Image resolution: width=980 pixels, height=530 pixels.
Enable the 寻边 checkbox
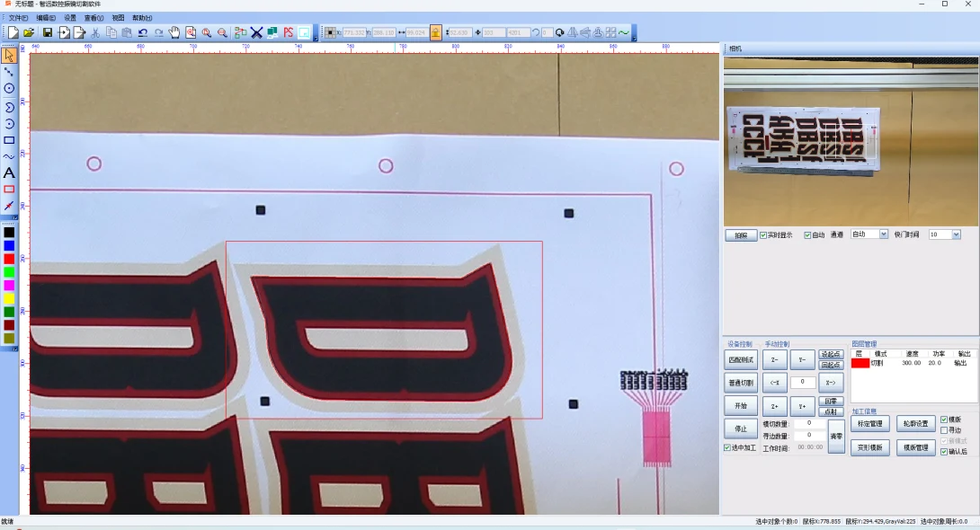click(944, 430)
